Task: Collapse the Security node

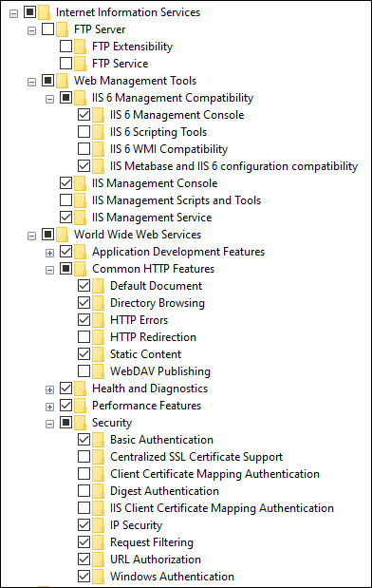Action: click(49, 424)
